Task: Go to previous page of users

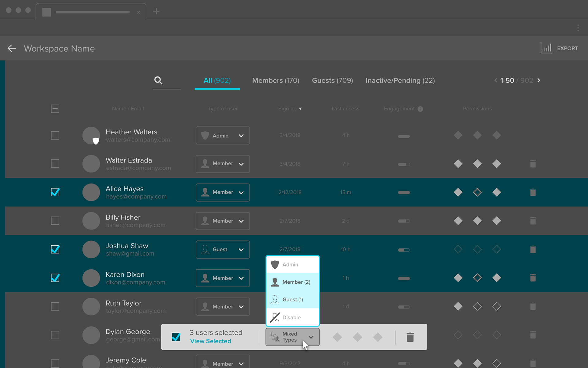Action: 496,80
